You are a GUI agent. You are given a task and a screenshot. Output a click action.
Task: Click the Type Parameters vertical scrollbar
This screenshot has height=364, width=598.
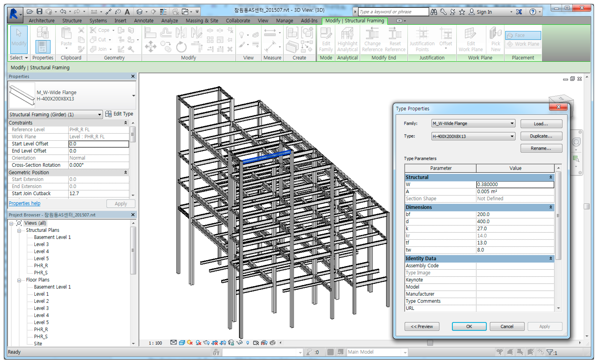[558, 216]
